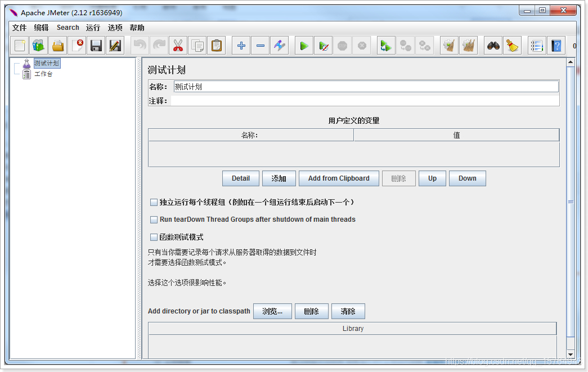Enable 独立运行每个线程组 checkbox
Screen dimensions: 588x372
click(x=154, y=203)
